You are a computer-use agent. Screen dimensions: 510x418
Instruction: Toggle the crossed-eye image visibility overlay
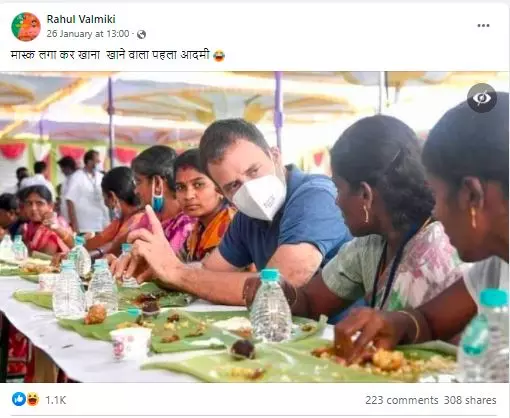pos(482,98)
